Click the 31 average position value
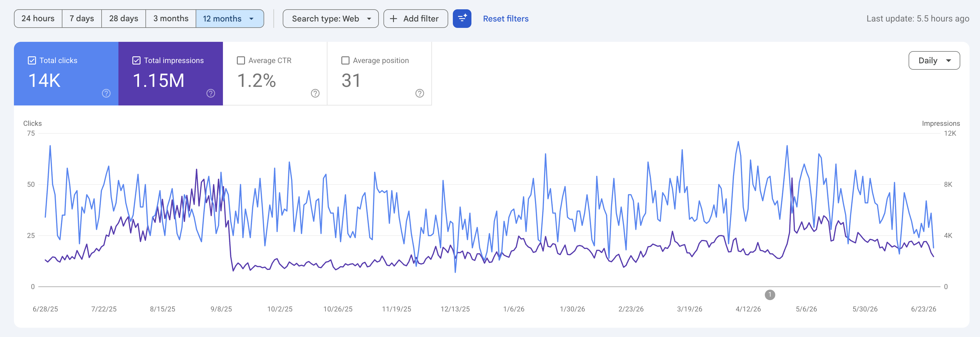This screenshot has width=980, height=337. click(x=351, y=81)
